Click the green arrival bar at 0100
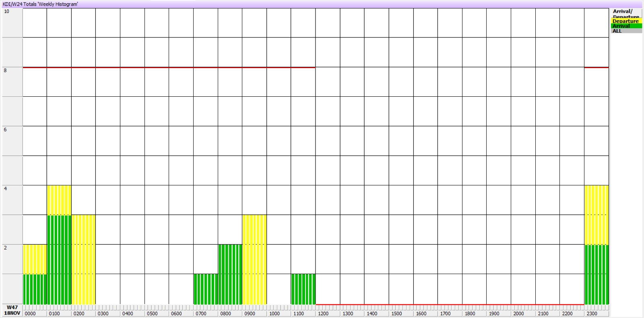The height and width of the screenshot is (318, 644). pyautogui.click(x=59, y=260)
